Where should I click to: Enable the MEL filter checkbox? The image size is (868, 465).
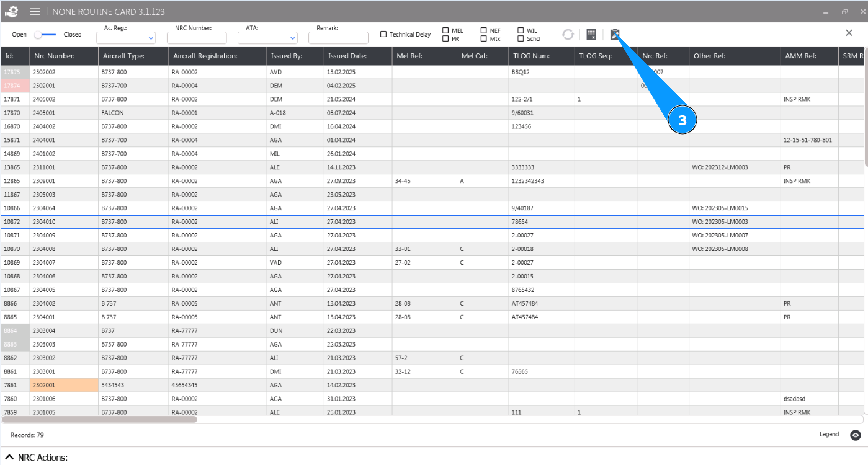tap(445, 30)
